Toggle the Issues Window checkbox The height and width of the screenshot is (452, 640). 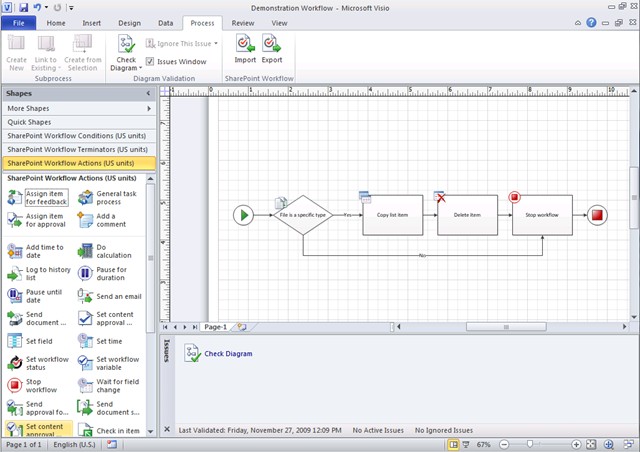150,62
